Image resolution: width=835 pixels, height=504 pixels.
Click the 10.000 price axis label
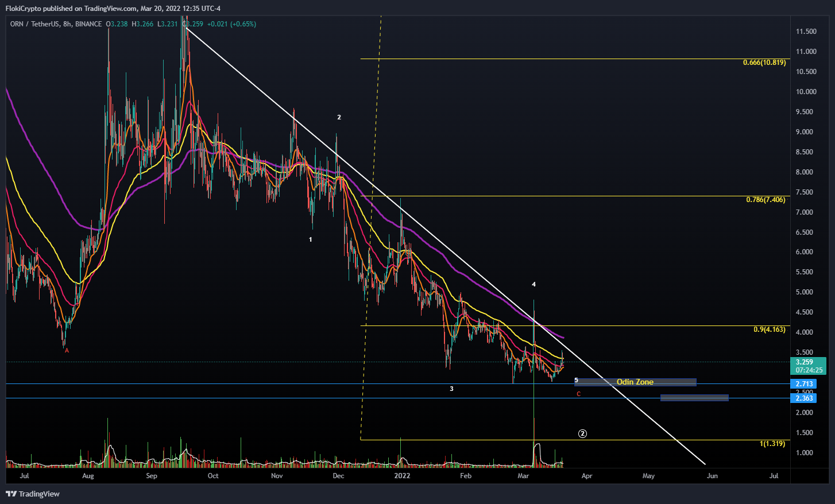pos(806,92)
